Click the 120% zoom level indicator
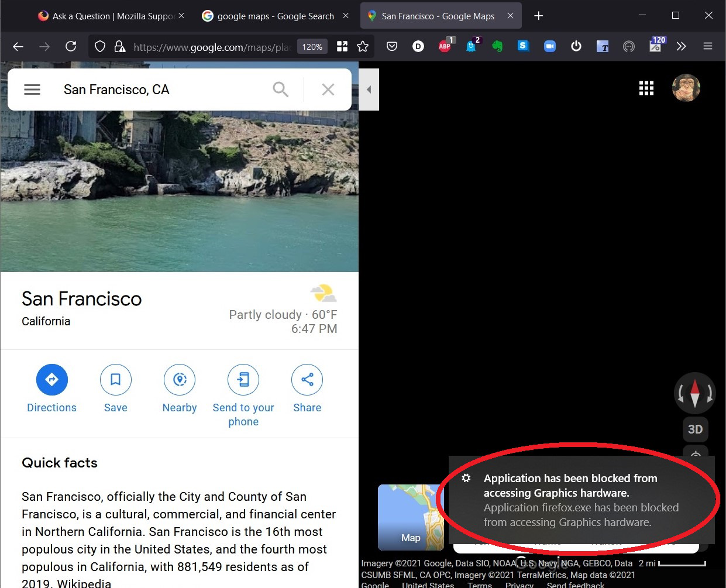 (312, 47)
